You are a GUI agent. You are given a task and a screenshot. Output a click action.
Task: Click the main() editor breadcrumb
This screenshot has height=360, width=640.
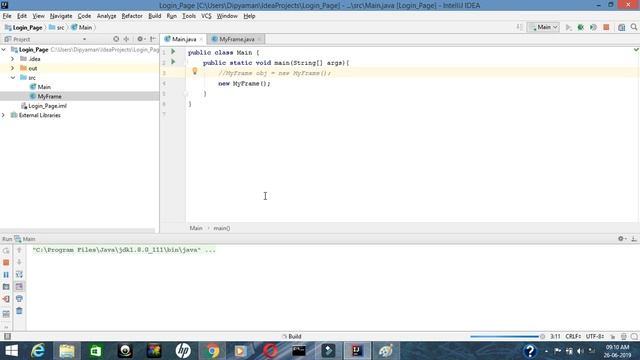[x=222, y=228]
